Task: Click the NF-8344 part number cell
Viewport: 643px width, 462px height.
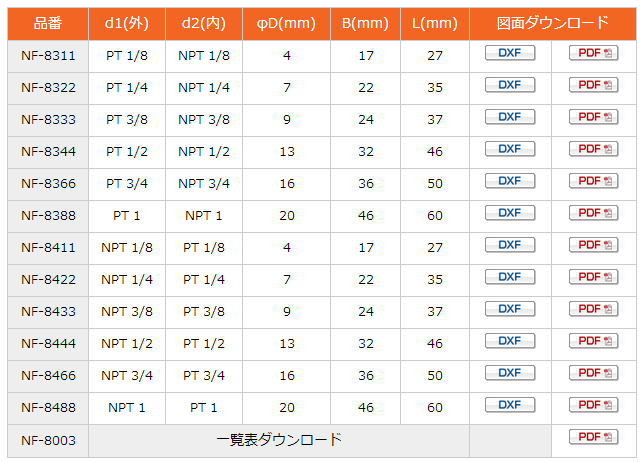Action: (x=48, y=152)
